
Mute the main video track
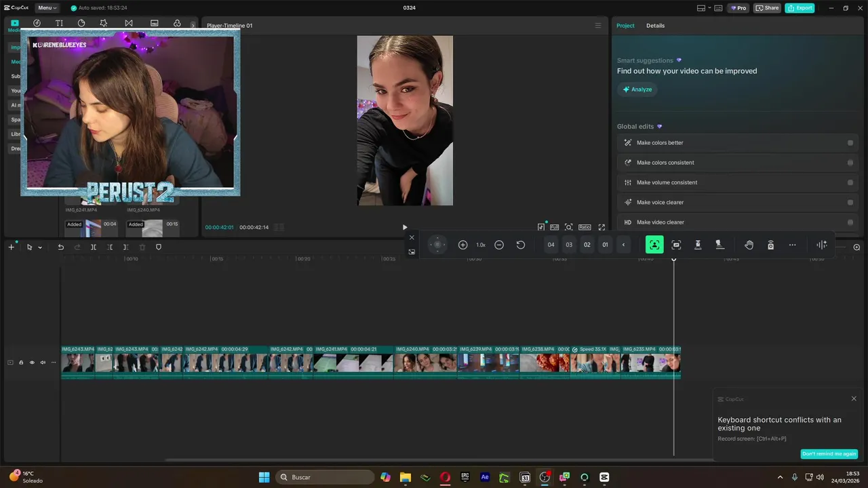coord(43,363)
